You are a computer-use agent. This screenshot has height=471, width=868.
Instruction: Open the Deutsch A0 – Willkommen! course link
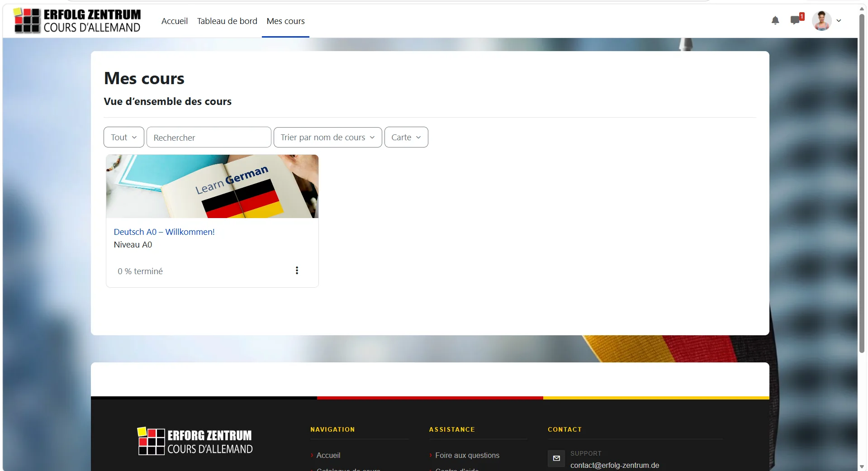pos(164,232)
